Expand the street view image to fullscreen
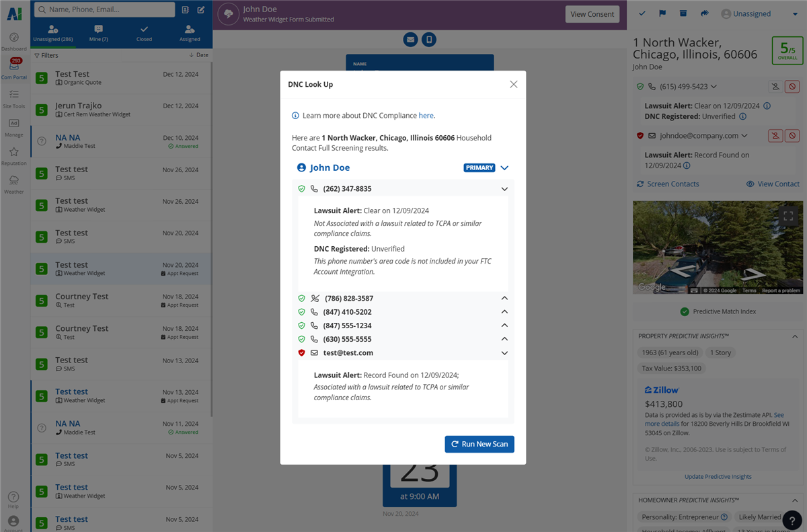The height and width of the screenshot is (532, 807). 788,216
